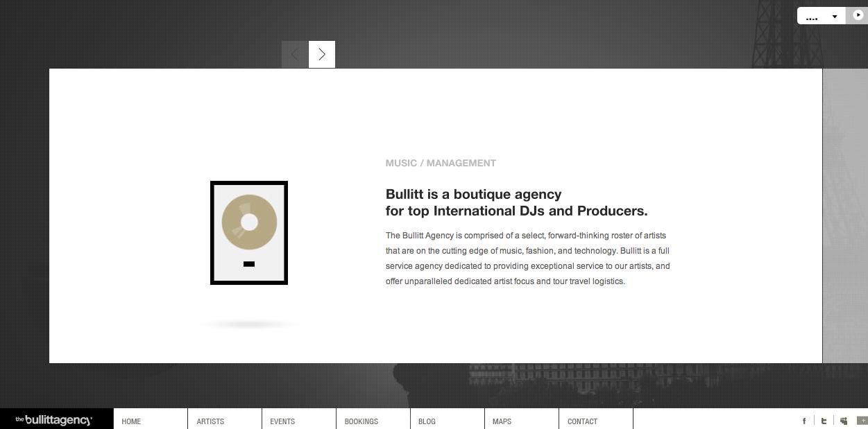Open the MySpace social icon

click(x=843, y=421)
